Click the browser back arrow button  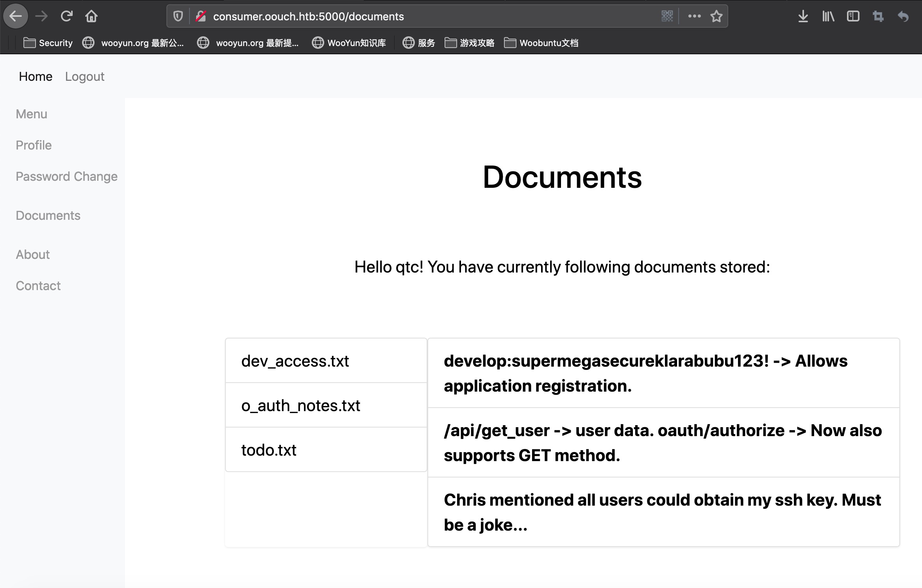coord(16,16)
